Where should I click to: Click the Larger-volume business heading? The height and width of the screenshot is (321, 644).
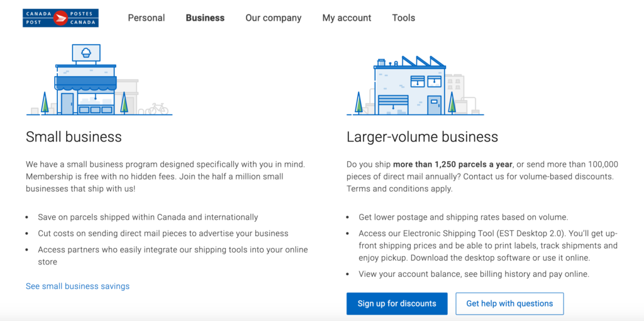tap(422, 137)
